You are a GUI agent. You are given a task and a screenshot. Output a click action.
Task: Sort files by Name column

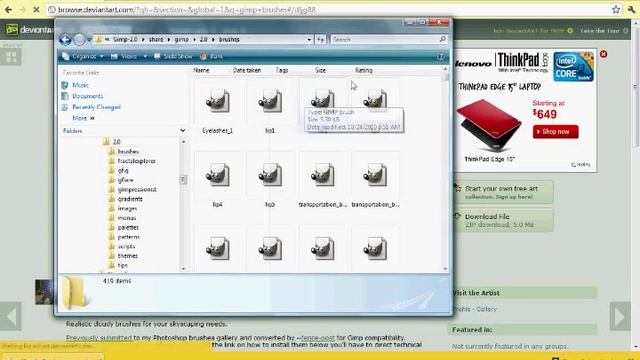coord(201,70)
